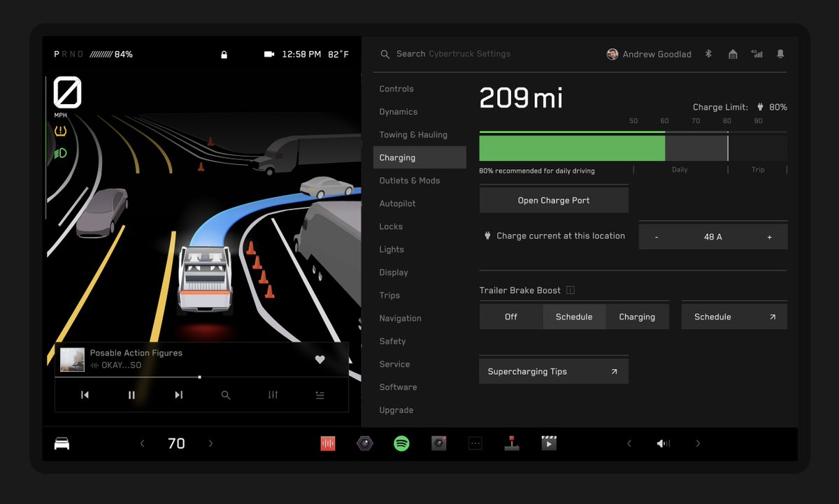The width and height of the screenshot is (839, 504).
Task: Favorite the song with heart icon
Action: coord(320,359)
